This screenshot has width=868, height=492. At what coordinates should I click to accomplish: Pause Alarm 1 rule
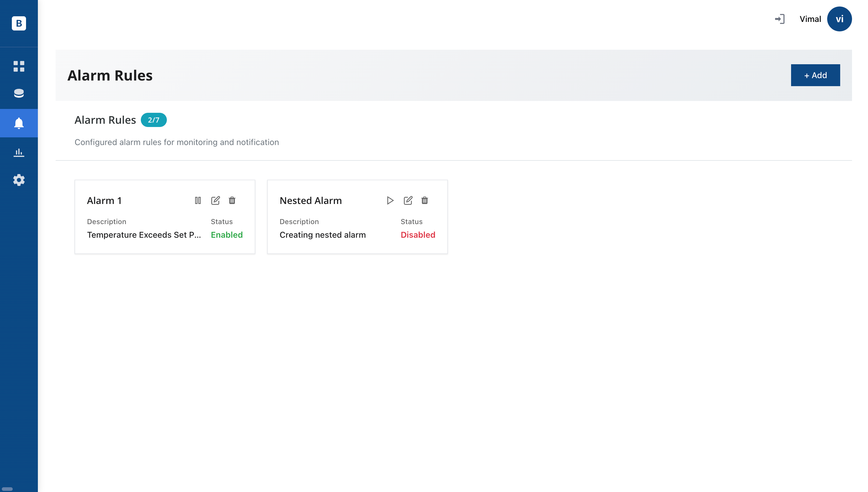click(198, 200)
